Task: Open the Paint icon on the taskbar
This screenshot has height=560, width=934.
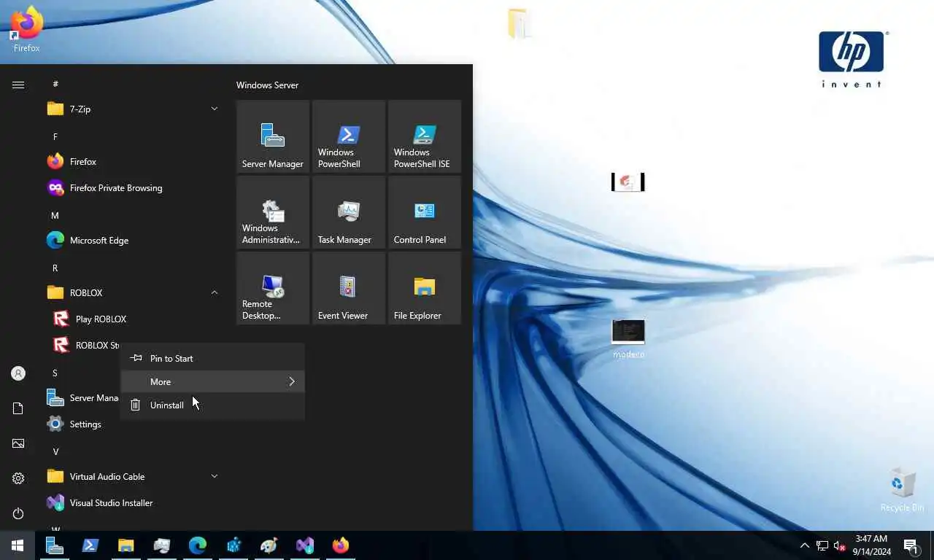Action: (x=269, y=545)
